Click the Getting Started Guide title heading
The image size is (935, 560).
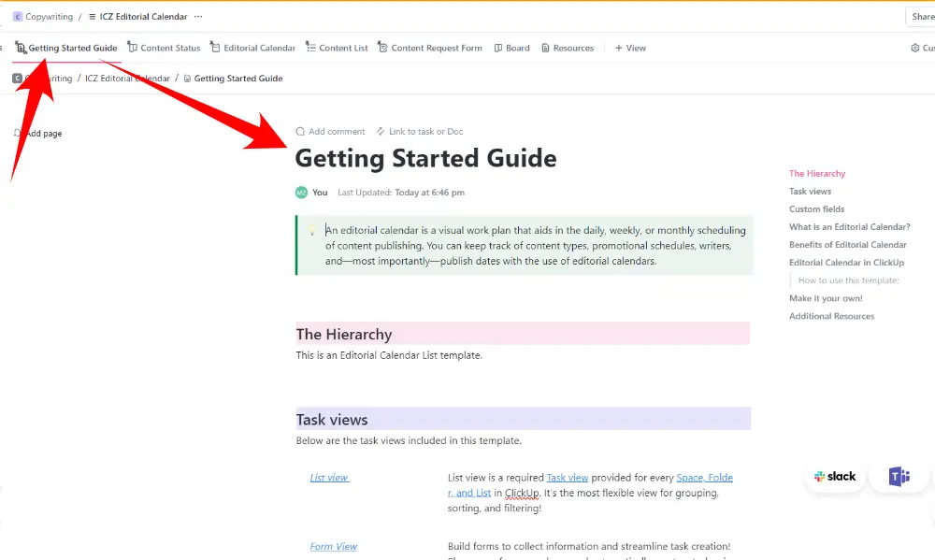(x=425, y=159)
